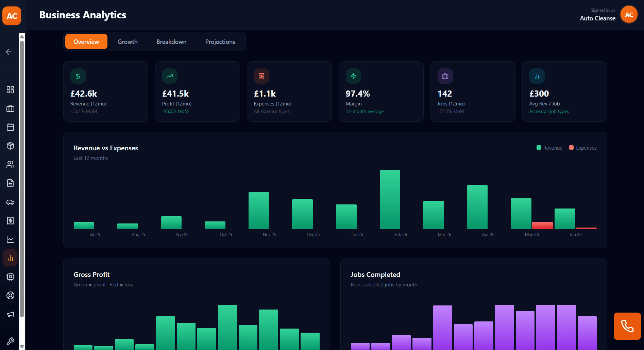This screenshot has height=350, width=644.
Task: Switch to the Growth tab
Action: (x=128, y=41)
